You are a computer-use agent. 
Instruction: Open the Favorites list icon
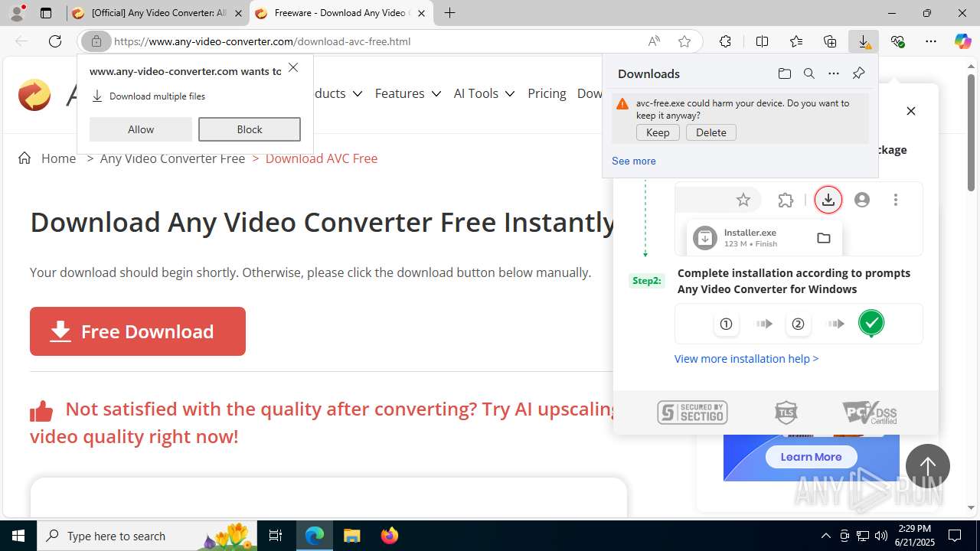tap(796, 41)
